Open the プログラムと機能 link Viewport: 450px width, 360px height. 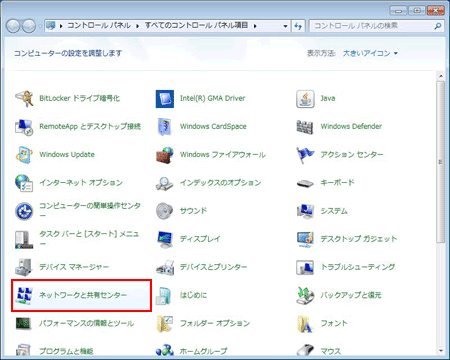tap(66, 351)
